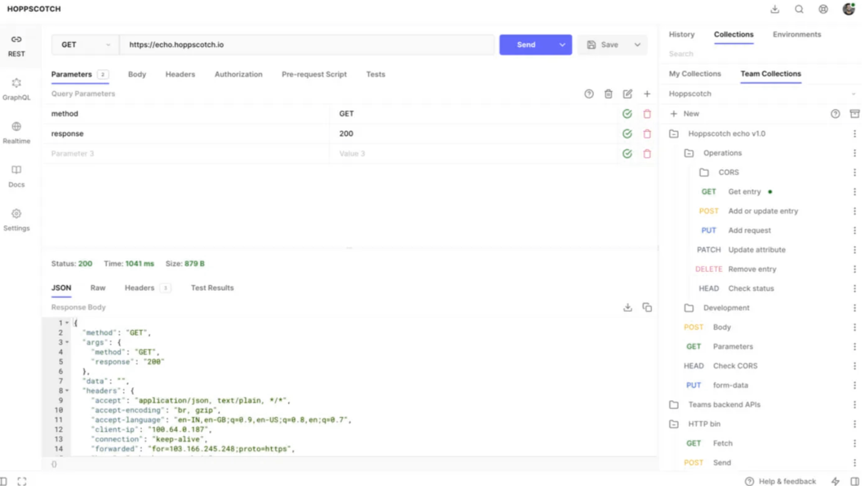
Task: Switch to the Body tab
Action: coord(137,74)
